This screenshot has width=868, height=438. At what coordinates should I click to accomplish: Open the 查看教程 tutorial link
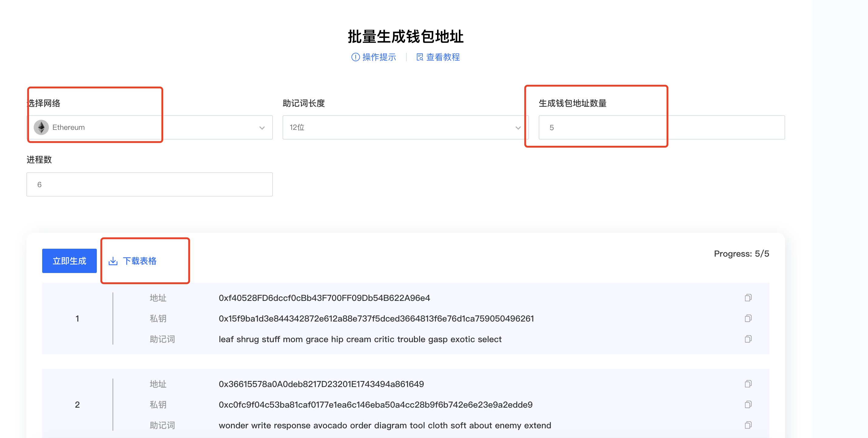438,57
